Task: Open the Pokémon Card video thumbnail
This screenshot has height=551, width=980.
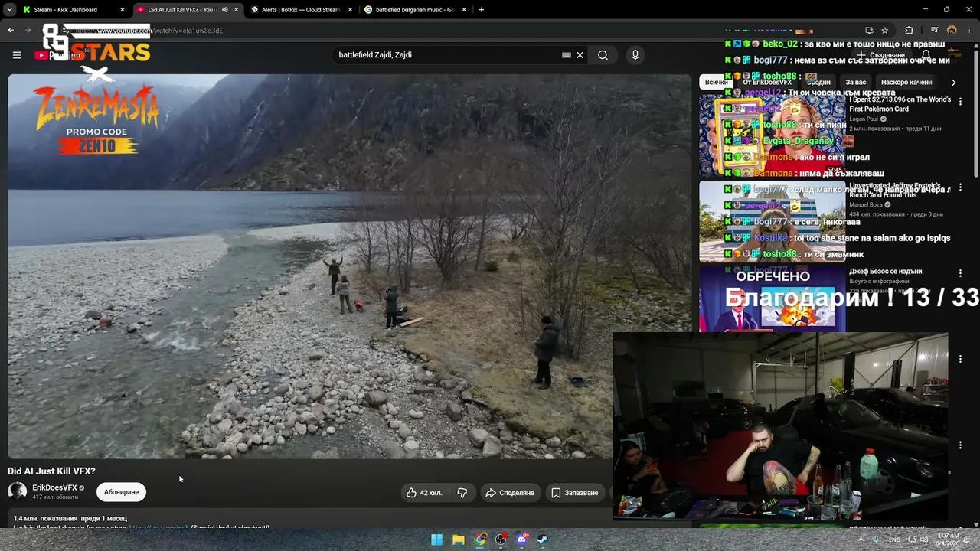Action: [772, 135]
